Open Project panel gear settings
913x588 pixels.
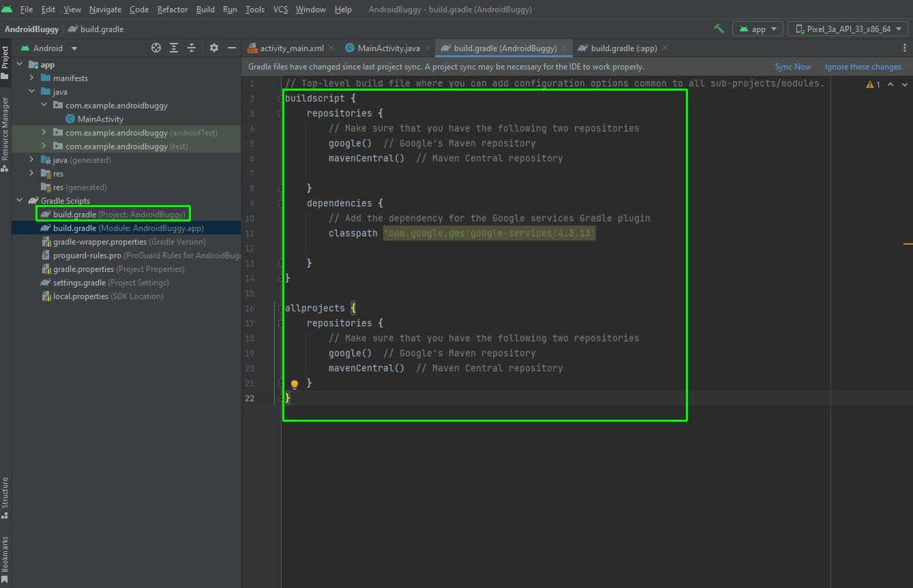[x=214, y=48]
